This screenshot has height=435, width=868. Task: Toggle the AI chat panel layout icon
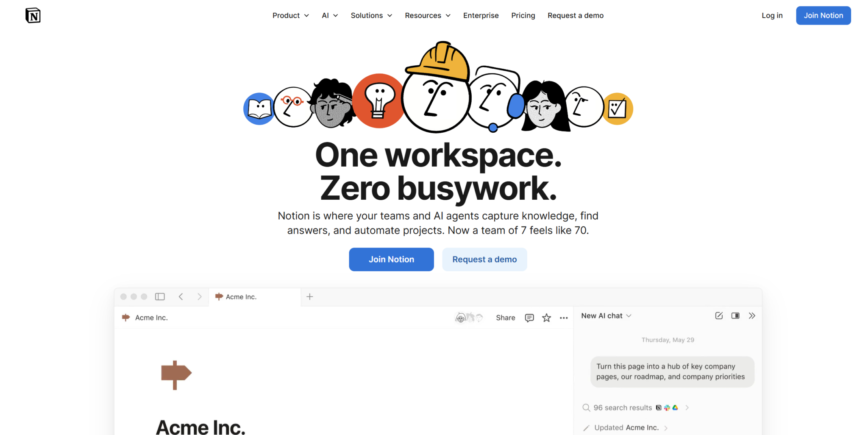point(735,316)
